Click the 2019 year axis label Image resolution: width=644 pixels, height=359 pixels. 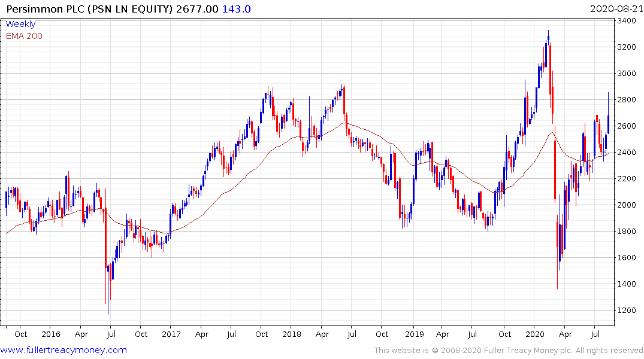click(414, 334)
